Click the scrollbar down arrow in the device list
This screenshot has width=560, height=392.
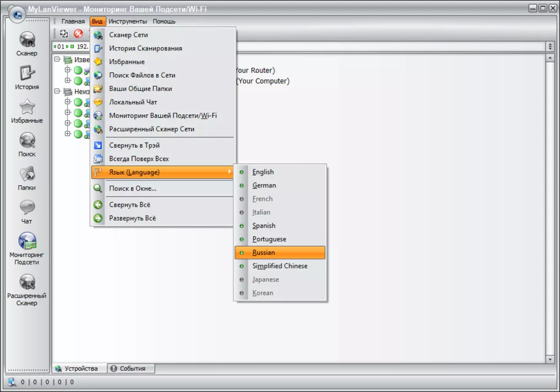click(550, 359)
